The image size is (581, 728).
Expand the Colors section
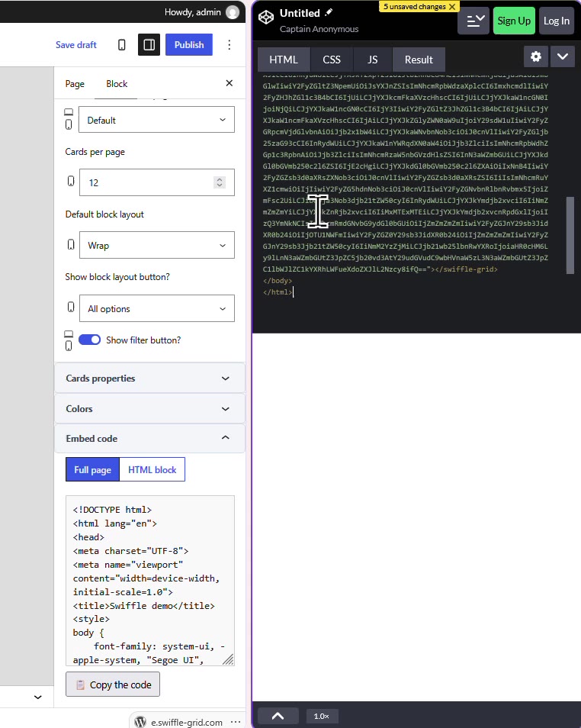click(x=149, y=409)
